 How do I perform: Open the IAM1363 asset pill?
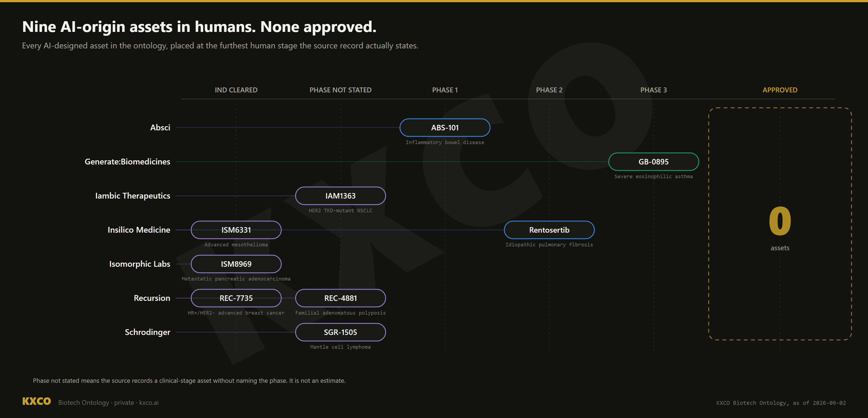point(340,196)
